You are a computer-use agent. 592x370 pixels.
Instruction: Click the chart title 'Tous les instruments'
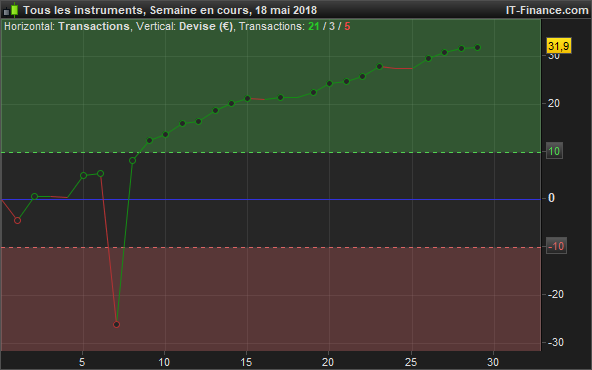point(83,10)
